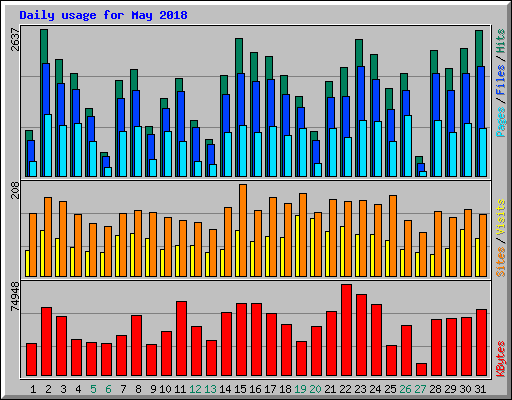Click the green day 27 x-axis label

tap(420, 389)
